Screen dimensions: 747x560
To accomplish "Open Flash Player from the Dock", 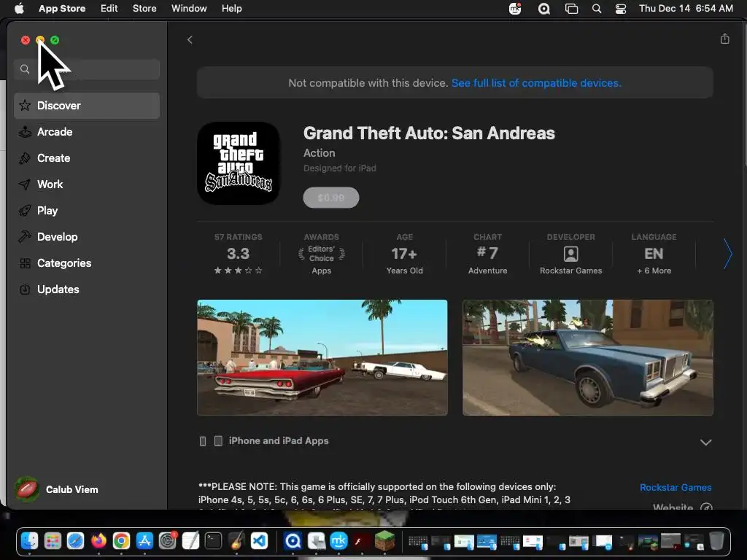I will point(362,541).
